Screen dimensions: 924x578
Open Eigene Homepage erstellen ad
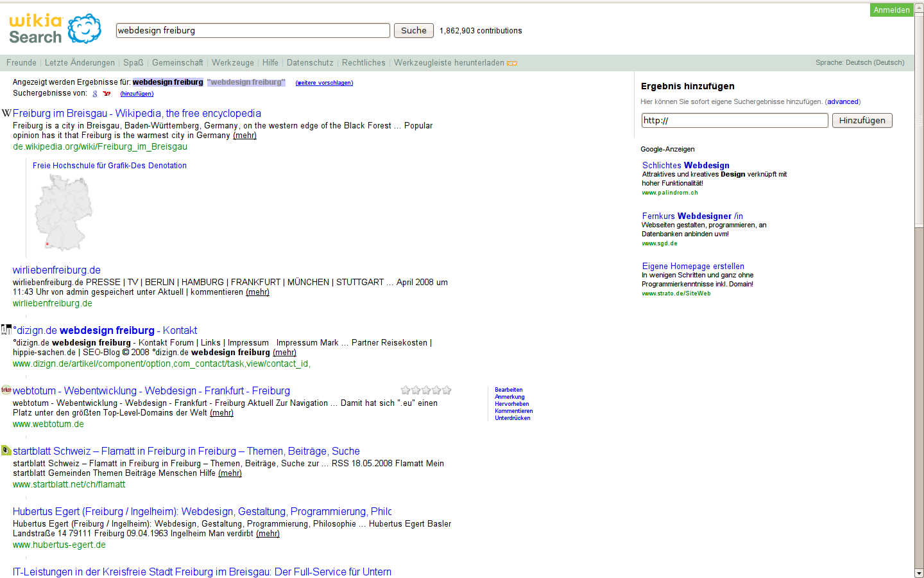(693, 266)
